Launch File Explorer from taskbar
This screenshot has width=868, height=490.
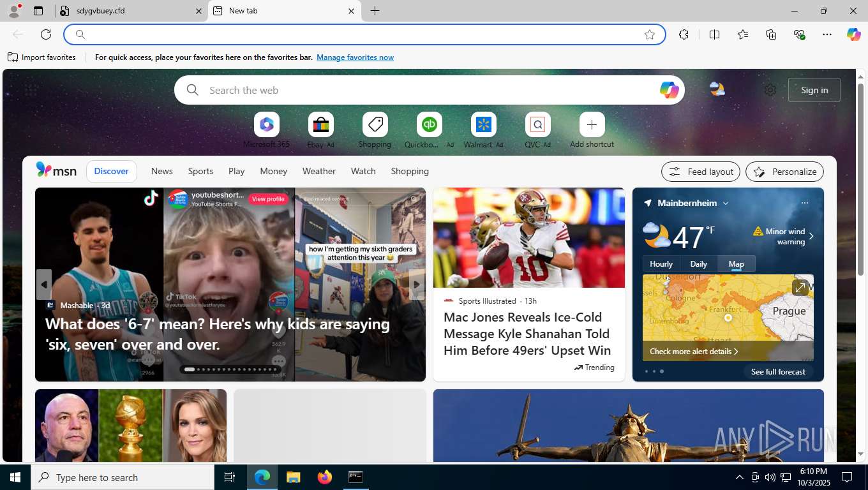(293, 477)
